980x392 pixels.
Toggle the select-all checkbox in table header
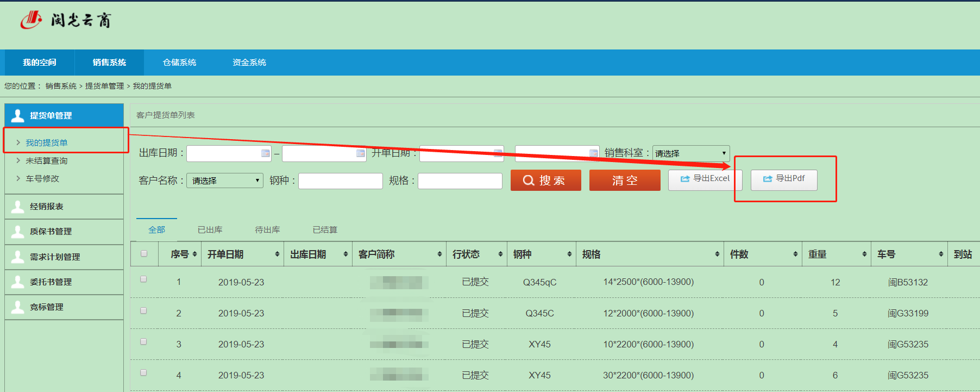tap(144, 253)
